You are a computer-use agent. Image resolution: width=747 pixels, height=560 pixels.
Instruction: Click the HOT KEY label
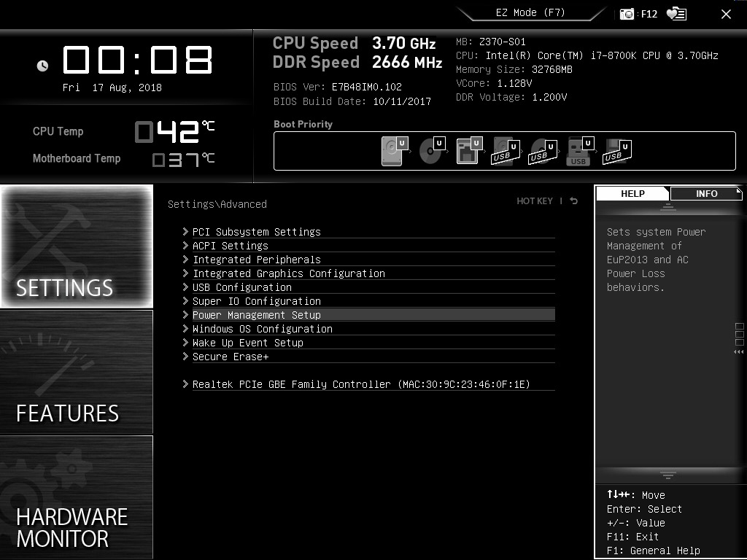(x=535, y=201)
